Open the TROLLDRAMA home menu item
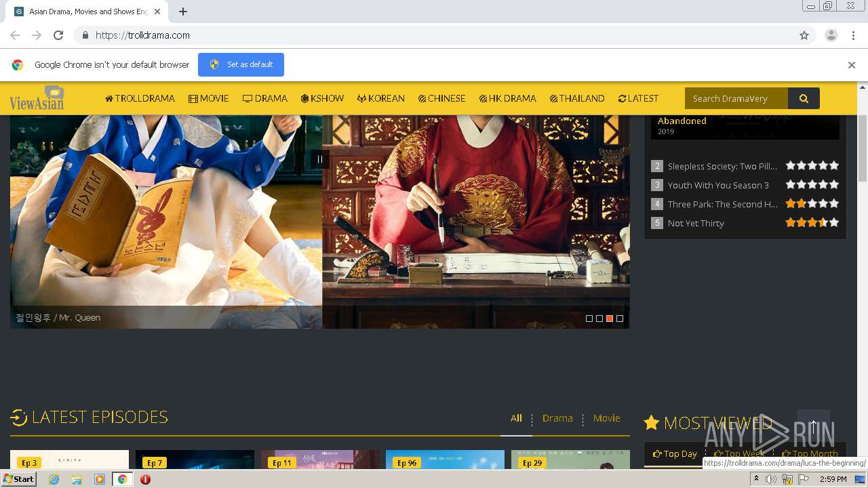 (140, 98)
